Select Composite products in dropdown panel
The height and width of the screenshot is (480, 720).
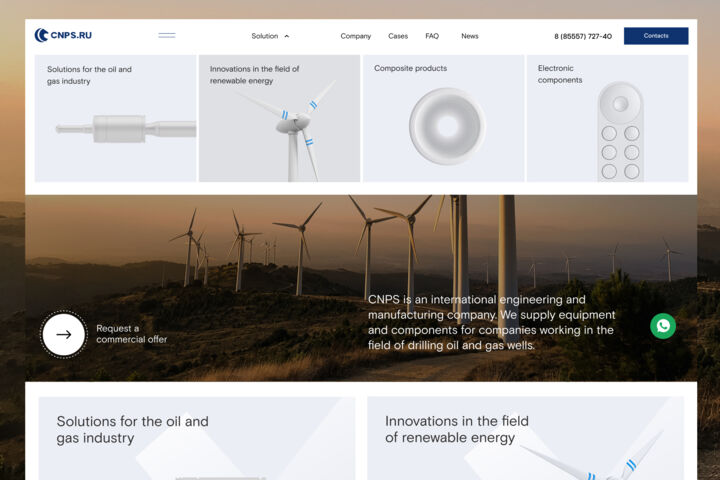point(410,68)
